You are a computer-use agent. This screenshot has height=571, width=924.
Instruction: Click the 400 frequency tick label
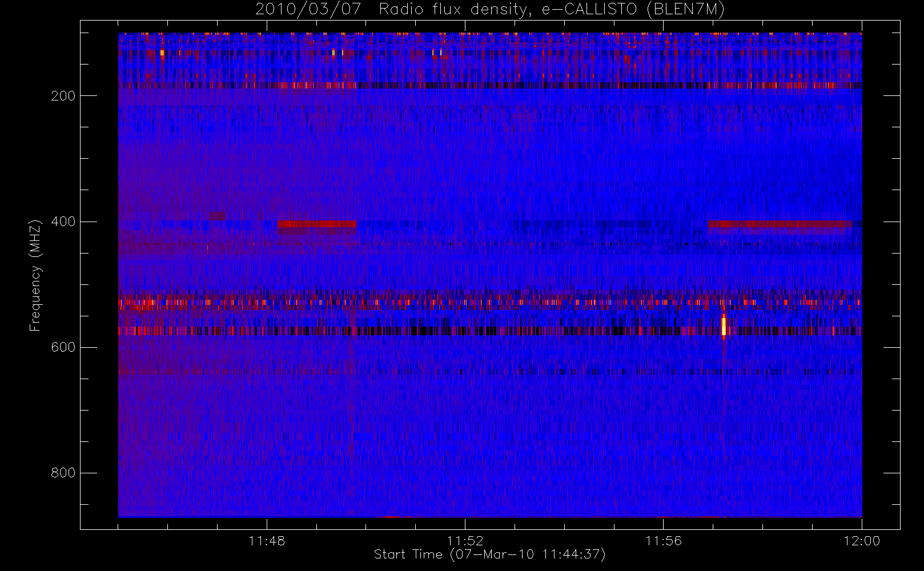[x=63, y=222]
